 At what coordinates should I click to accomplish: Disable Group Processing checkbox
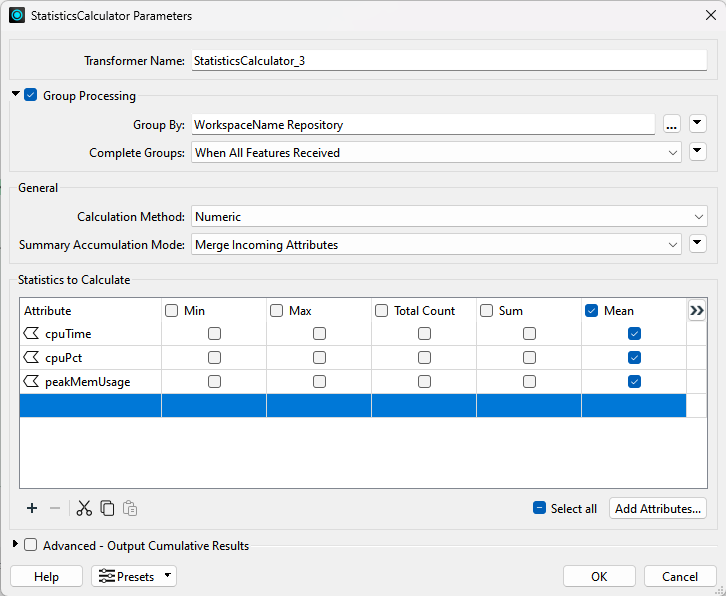point(31,95)
